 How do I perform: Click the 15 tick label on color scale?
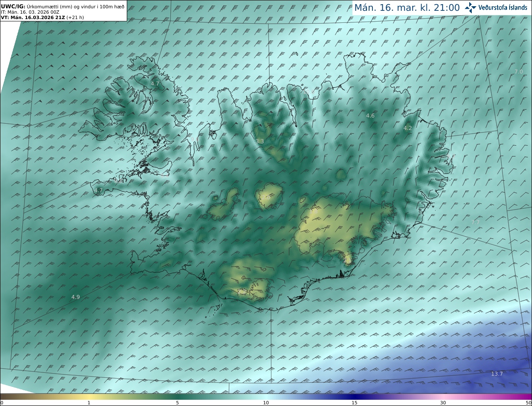(355, 403)
